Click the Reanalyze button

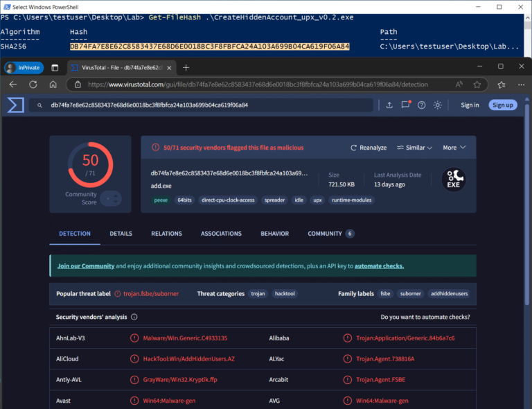pos(369,148)
